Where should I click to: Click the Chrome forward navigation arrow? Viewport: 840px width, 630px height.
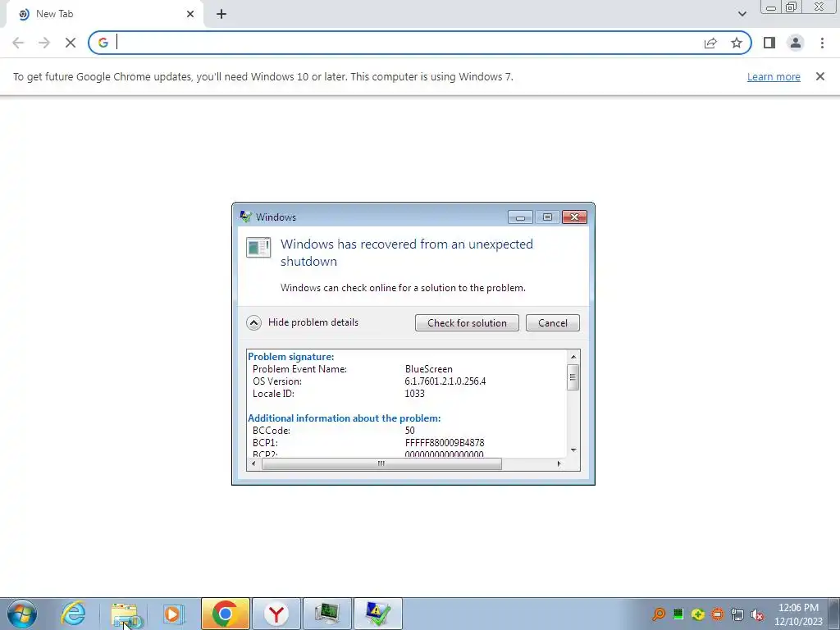click(x=44, y=43)
